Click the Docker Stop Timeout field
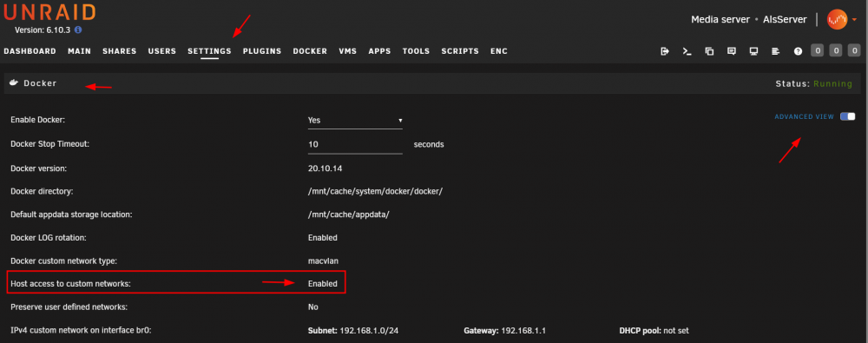868x343 pixels. (355, 144)
